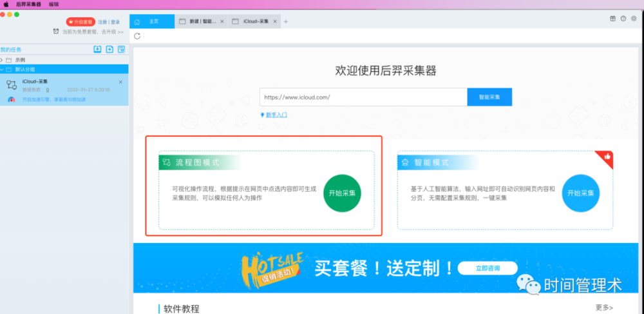Open the Apple menu
This screenshot has height=314, width=644.
(6, 4)
